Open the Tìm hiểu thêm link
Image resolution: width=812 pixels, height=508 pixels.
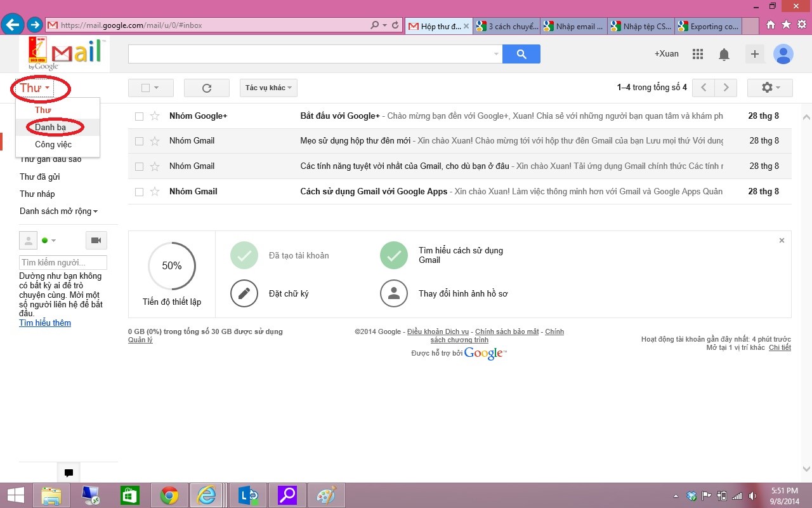[45, 323]
